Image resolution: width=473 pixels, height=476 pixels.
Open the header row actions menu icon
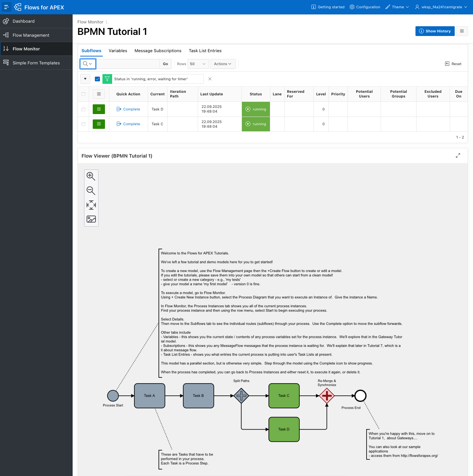[99, 94]
